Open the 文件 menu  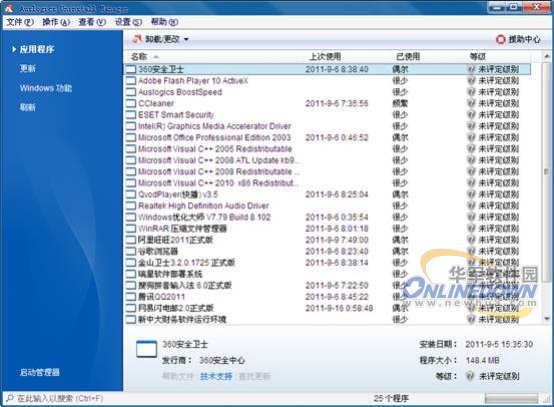coord(20,22)
